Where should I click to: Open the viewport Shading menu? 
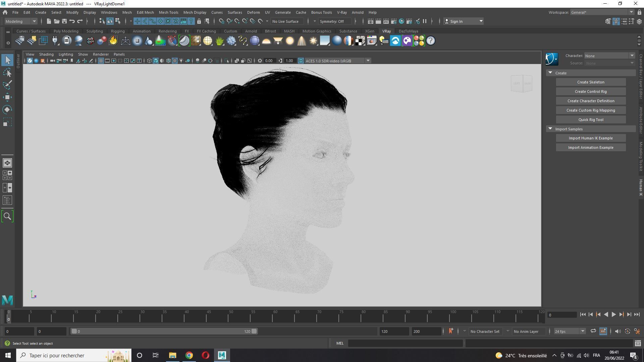click(46, 54)
